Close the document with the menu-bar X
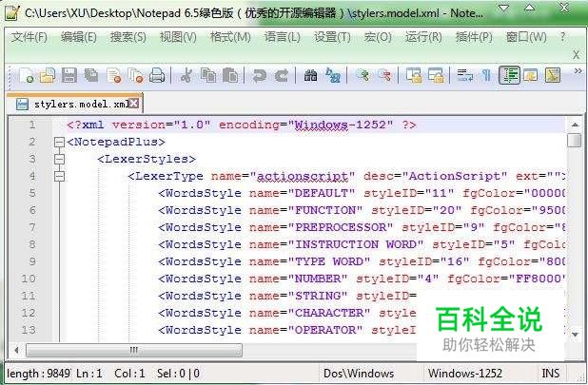The width and height of the screenshot is (588, 385). click(576, 55)
